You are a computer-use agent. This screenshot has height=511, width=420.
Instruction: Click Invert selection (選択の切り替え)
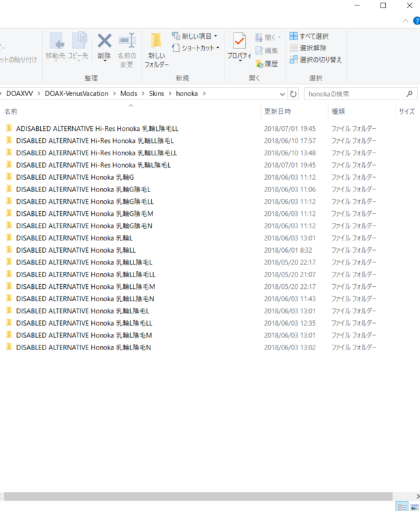[315, 60]
